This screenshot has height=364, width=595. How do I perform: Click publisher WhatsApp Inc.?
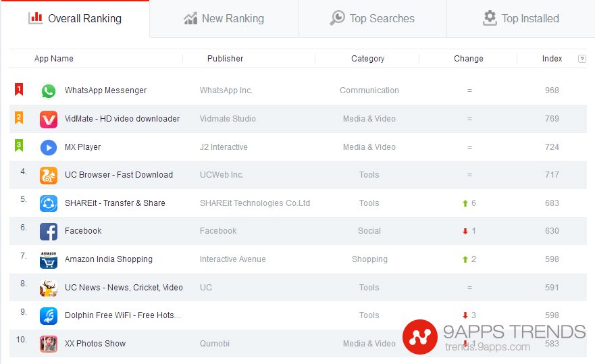(226, 90)
